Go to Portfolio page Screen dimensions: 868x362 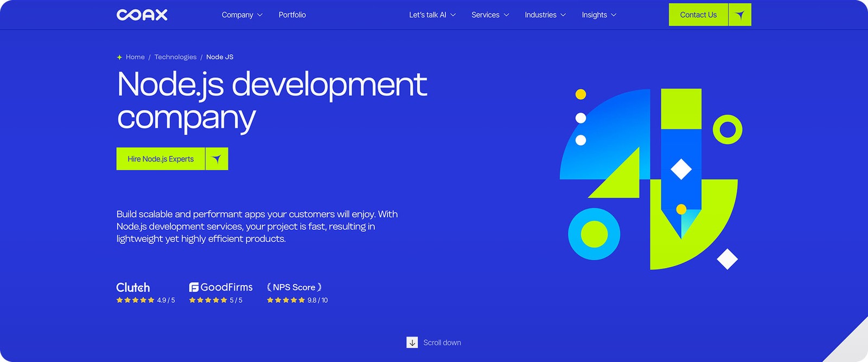click(x=292, y=15)
